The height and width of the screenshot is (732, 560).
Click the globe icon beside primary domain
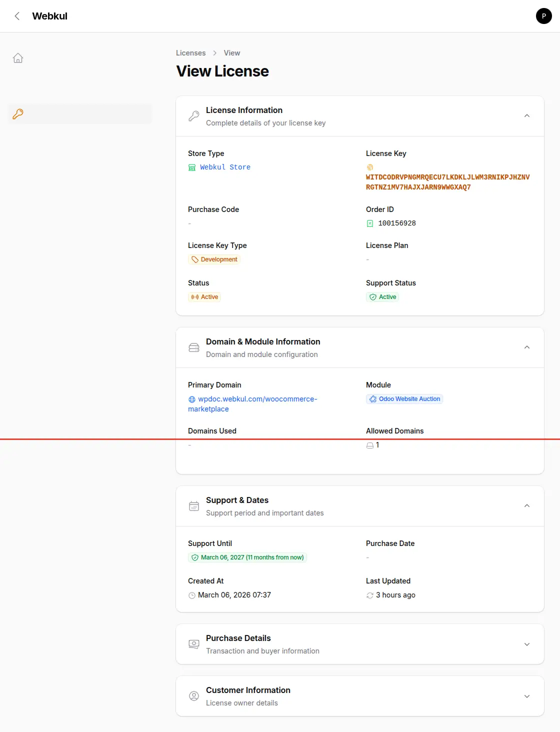click(192, 399)
